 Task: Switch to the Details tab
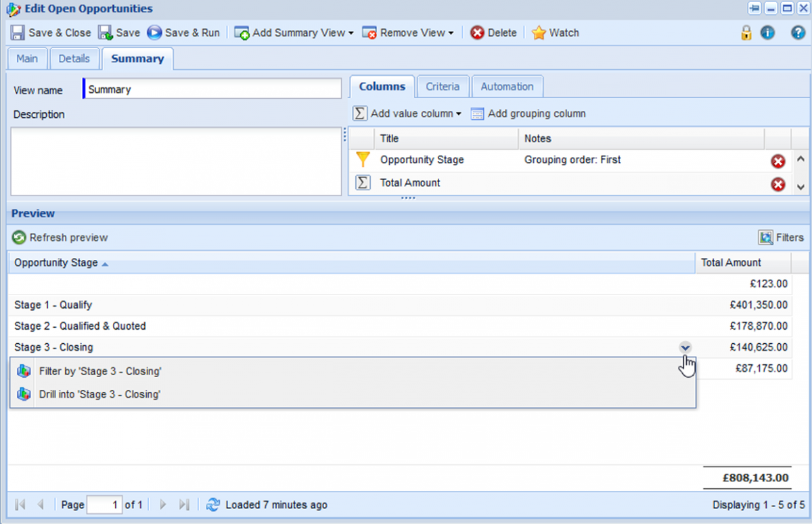(74, 59)
